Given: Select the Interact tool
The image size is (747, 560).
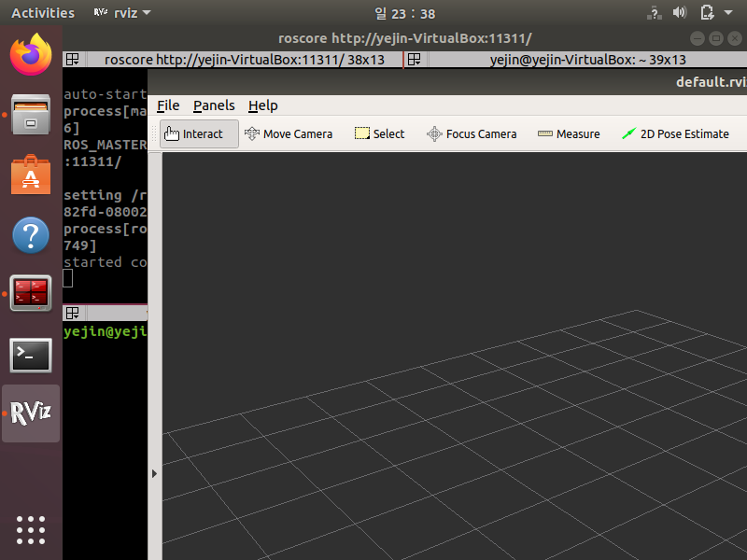Looking at the screenshot, I should coord(199,133).
